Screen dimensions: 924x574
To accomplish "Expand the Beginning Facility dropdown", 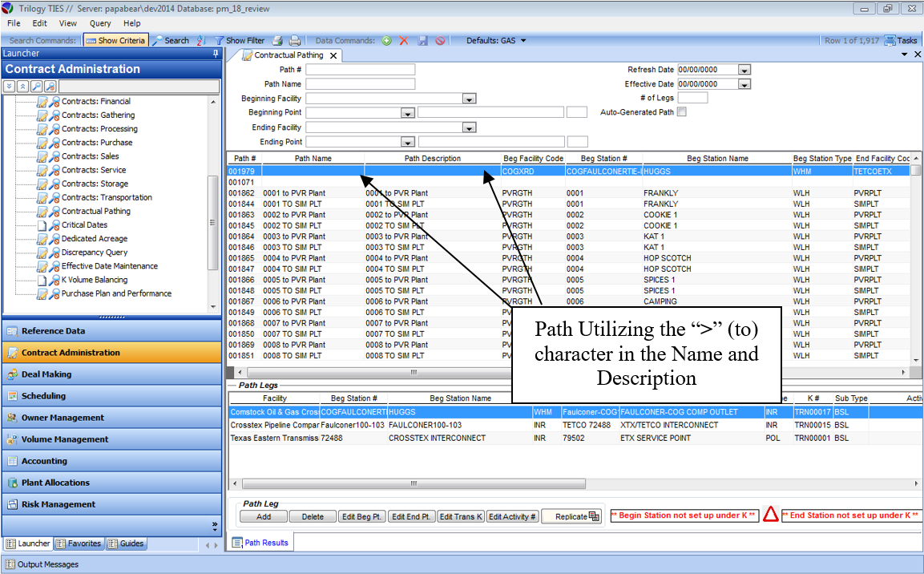I will click(x=470, y=99).
